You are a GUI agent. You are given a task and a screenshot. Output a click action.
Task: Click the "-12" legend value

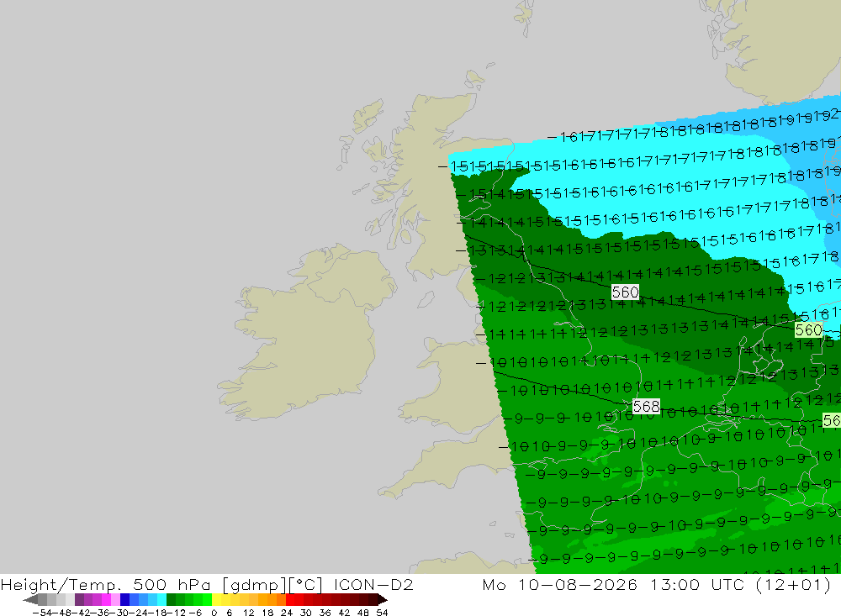[x=176, y=613]
